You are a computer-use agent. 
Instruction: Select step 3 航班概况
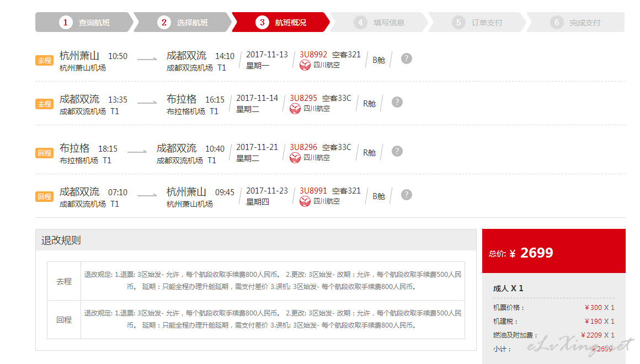pyautogui.click(x=281, y=22)
